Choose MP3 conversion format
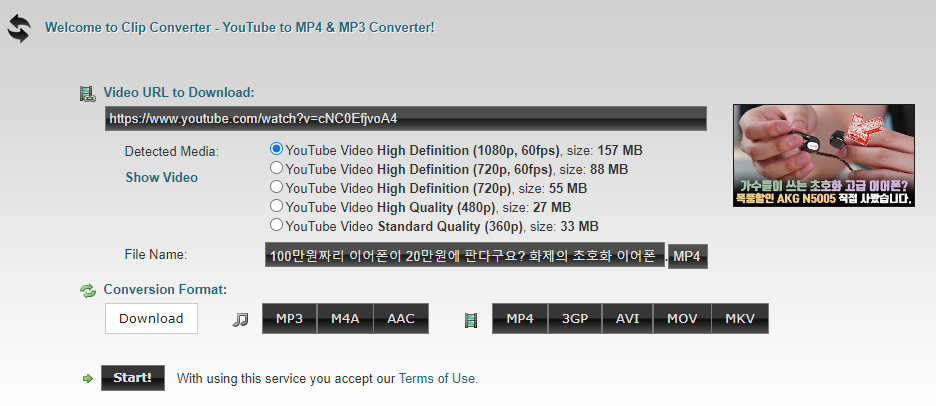936x406 pixels. click(290, 319)
